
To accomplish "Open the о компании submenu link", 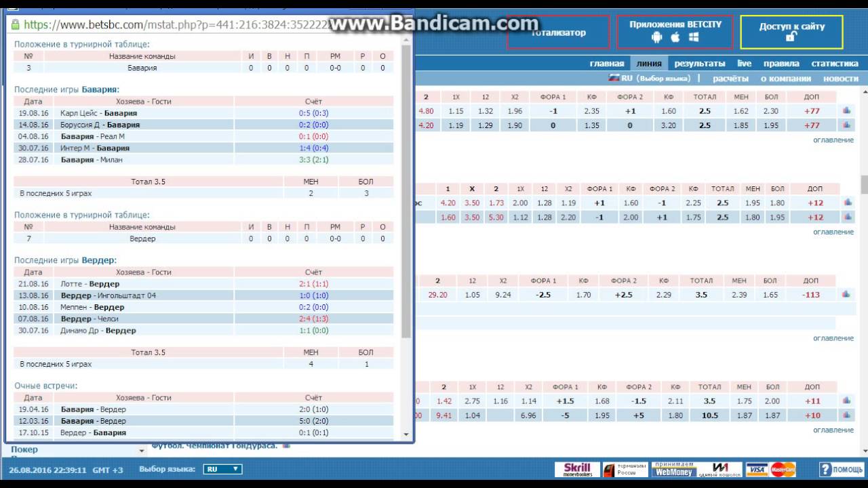I will point(785,79).
